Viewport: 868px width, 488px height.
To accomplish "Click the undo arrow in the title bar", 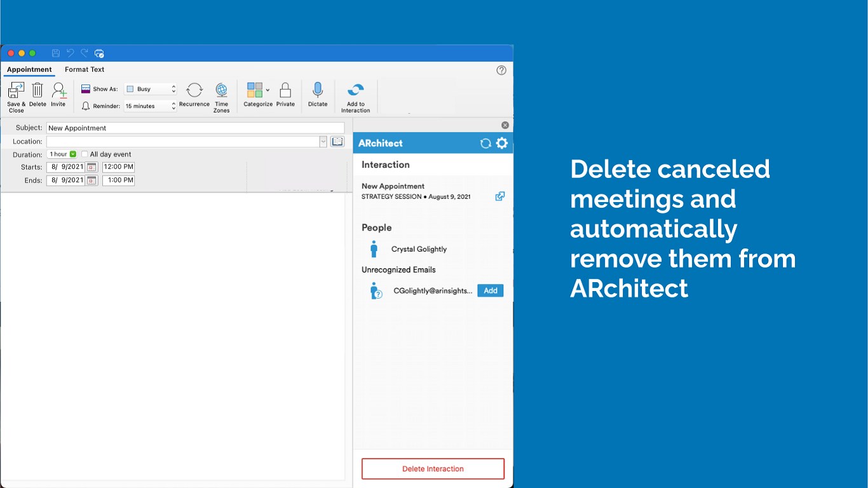I will click(x=70, y=53).
